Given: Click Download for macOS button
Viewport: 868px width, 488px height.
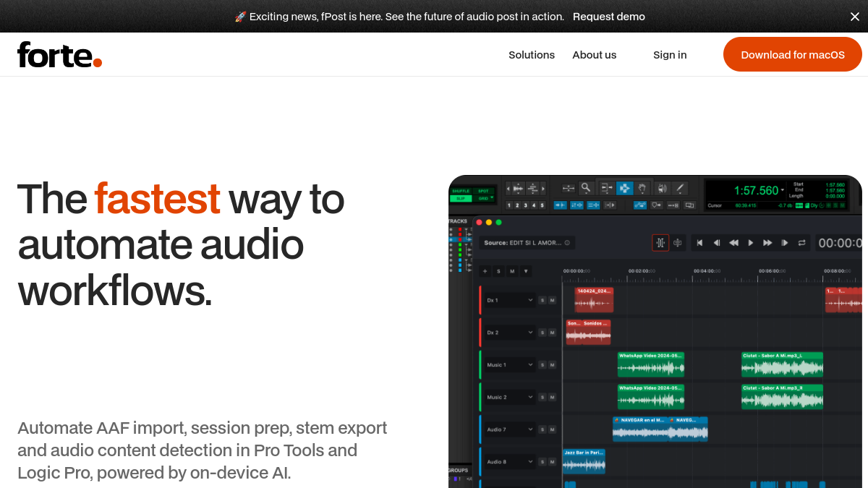Looking at the screenshot, I should tap(793, 54).
